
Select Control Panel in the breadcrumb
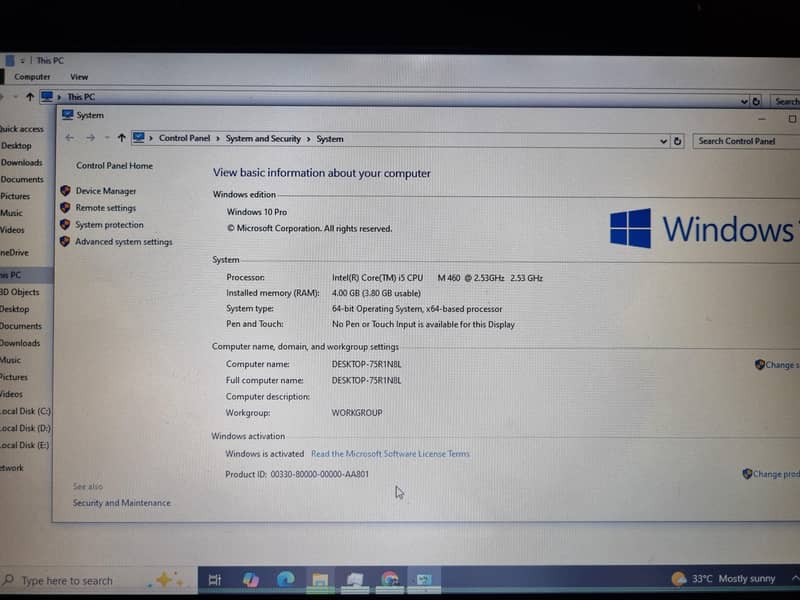pyautogui.click(x=184, y=138)
